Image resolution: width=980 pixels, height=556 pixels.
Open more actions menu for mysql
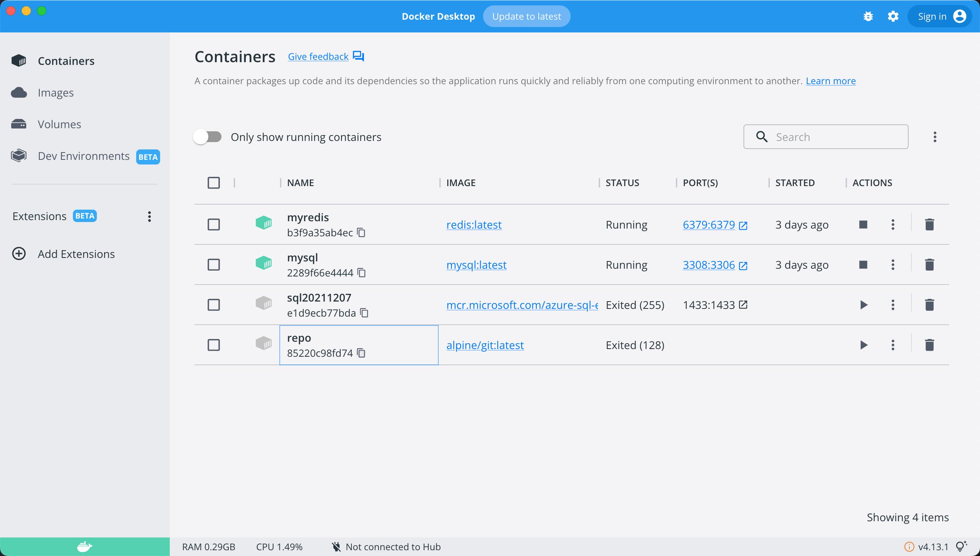[x=892, y=264]
